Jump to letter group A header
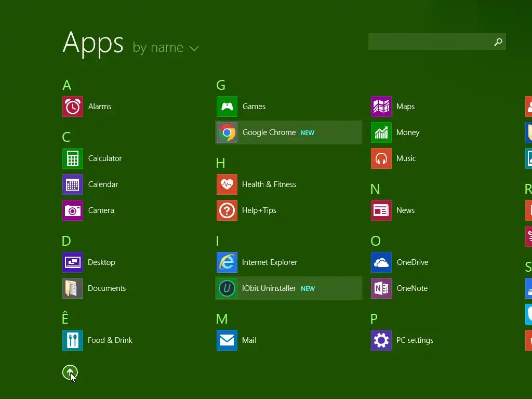532x399 pixels. [67, 85]
